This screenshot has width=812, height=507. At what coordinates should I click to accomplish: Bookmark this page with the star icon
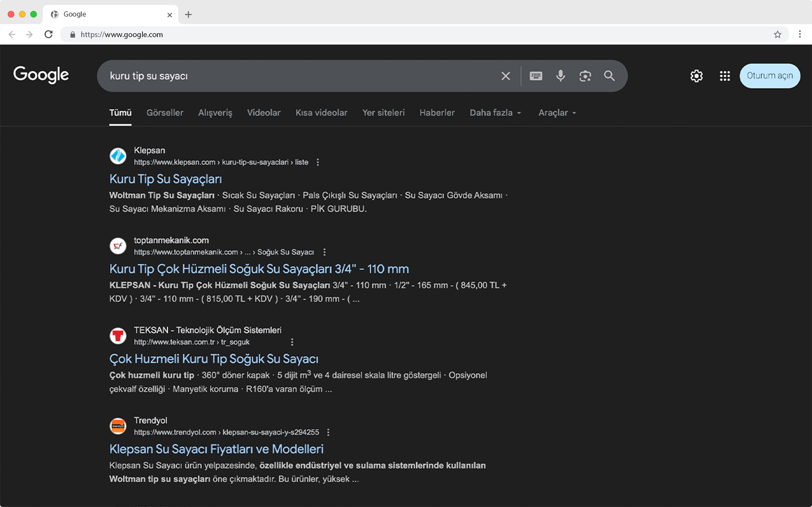click(x=777, y=34)
